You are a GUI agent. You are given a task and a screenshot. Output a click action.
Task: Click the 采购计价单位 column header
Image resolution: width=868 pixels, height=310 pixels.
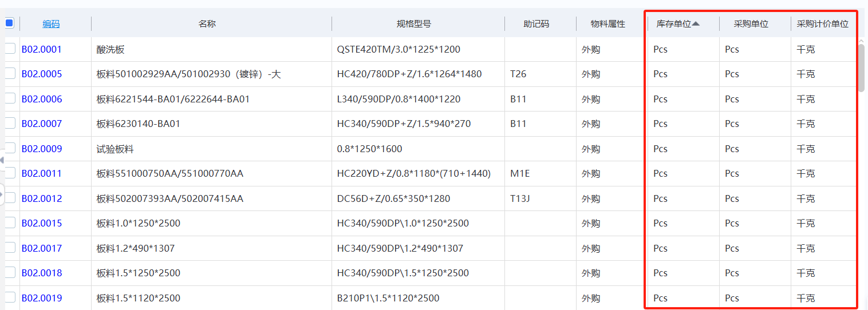[x=823, y=24]
